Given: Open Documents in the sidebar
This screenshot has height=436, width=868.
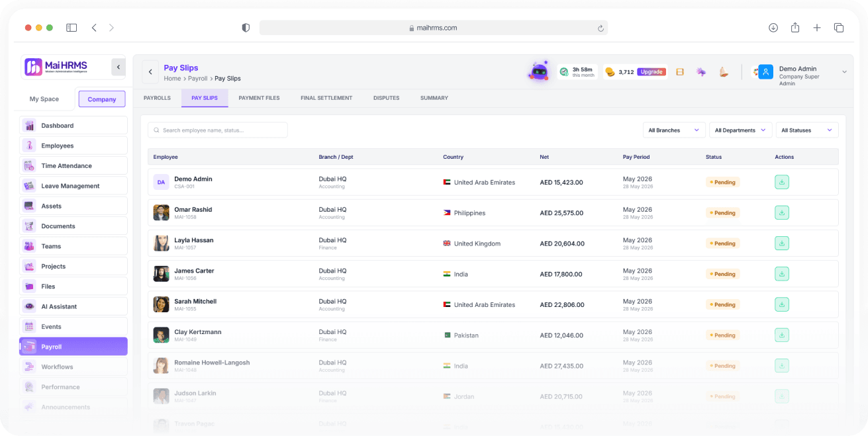Looking at the screenshot, I should click(x=73, y=226).
